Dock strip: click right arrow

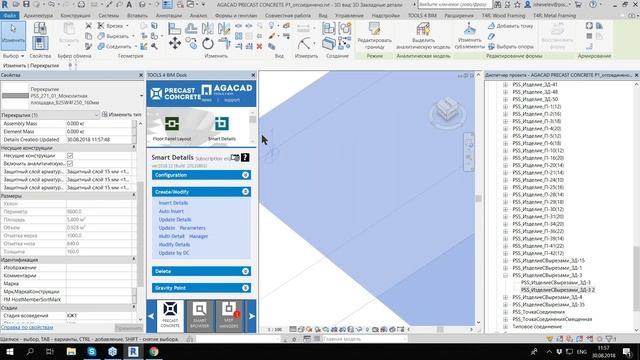(251, 316)
